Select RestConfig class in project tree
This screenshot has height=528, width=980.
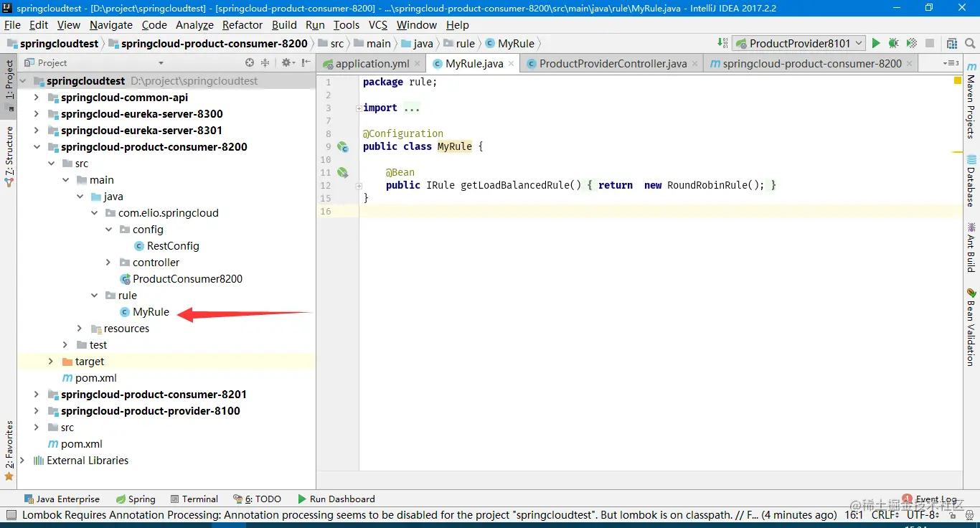tap(173, 246)
